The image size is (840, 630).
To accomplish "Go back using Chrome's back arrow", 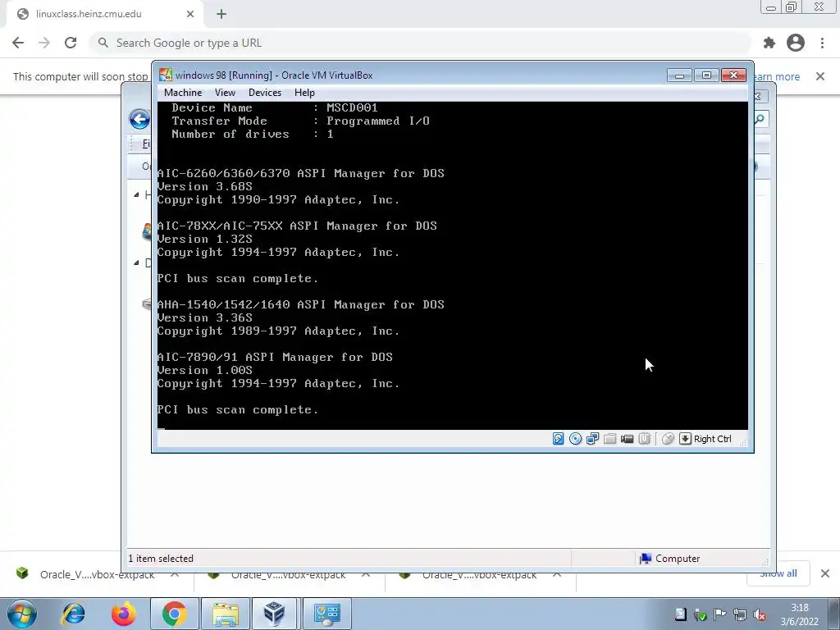I will (18, 43).
